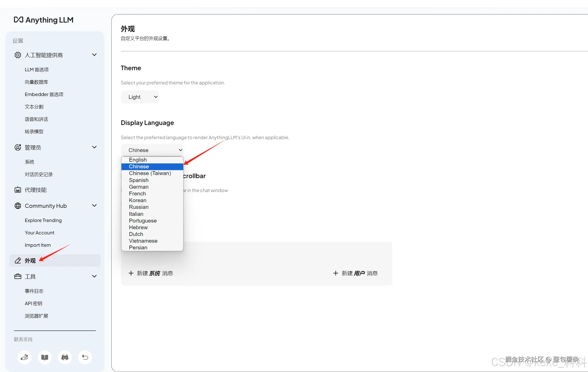Open the Discord icon in footer

pyautogui.click(x=65, y=357)
